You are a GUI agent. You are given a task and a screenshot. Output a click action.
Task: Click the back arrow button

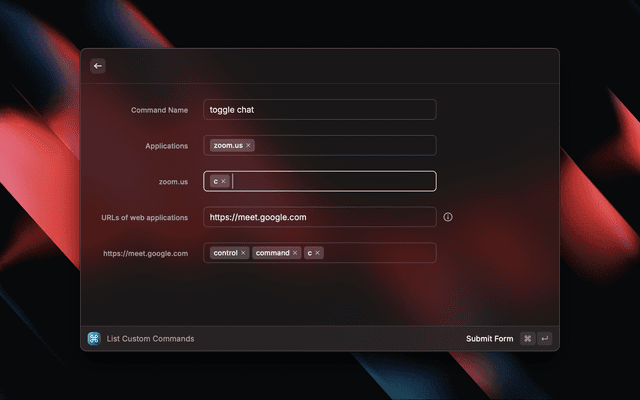(x=98, y=66)
